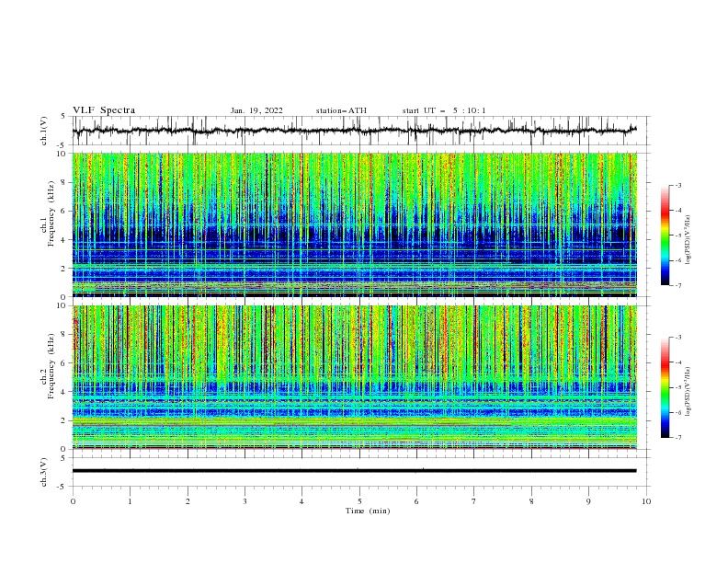The height and width of the screenshot is (563, 728).
Task: Click time axis tick label "0"
Action: click(x=73, y=501)
